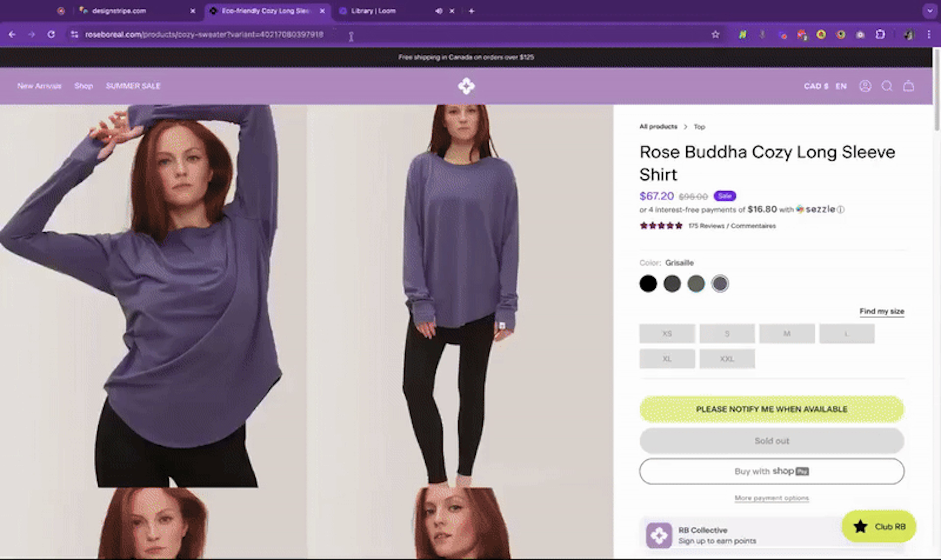Click the Sold out button

[772, 440]
